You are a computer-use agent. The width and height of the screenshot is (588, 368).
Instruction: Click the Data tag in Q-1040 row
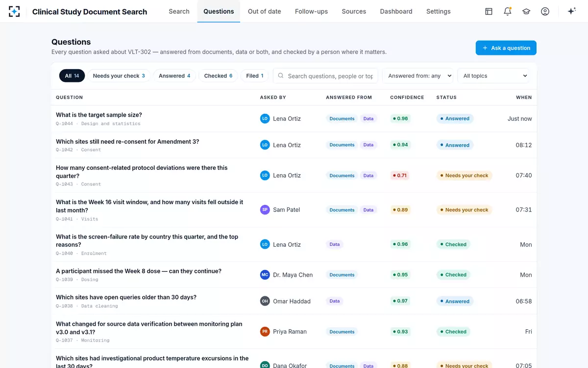335,244
